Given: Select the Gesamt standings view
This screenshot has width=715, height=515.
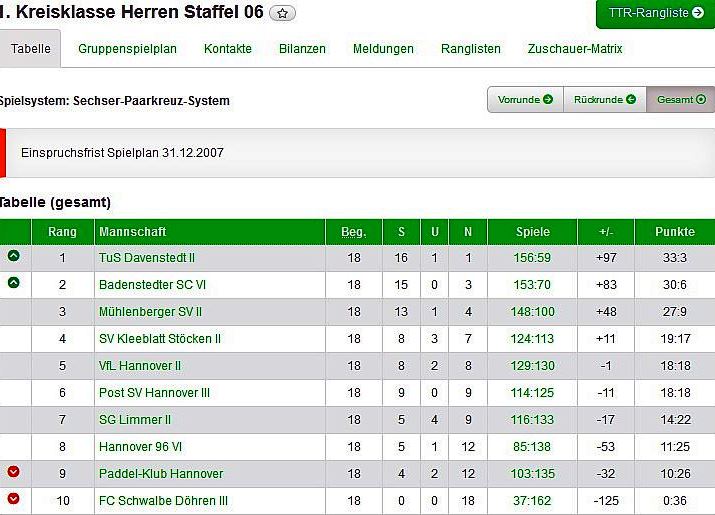Looking at the screenshot, I should pyautogui.click(x=680, y=99).
